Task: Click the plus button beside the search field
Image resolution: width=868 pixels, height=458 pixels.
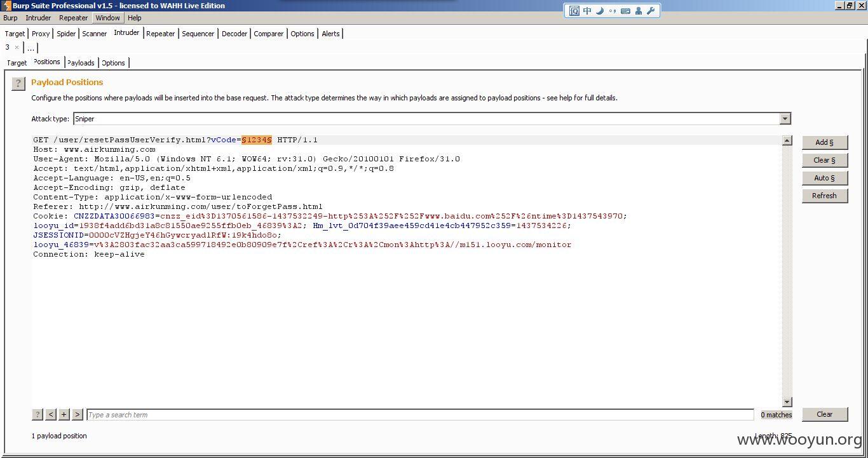Action: [64, 414]
